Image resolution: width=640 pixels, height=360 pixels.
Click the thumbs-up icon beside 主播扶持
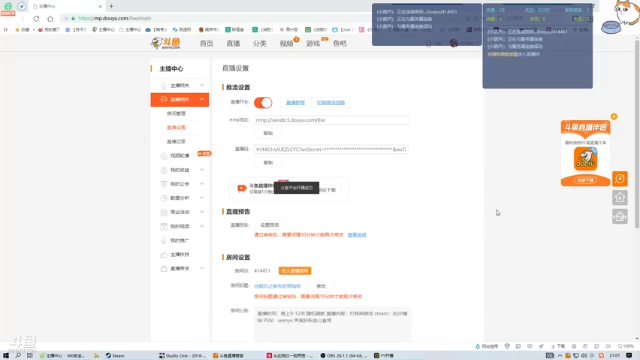164,255
